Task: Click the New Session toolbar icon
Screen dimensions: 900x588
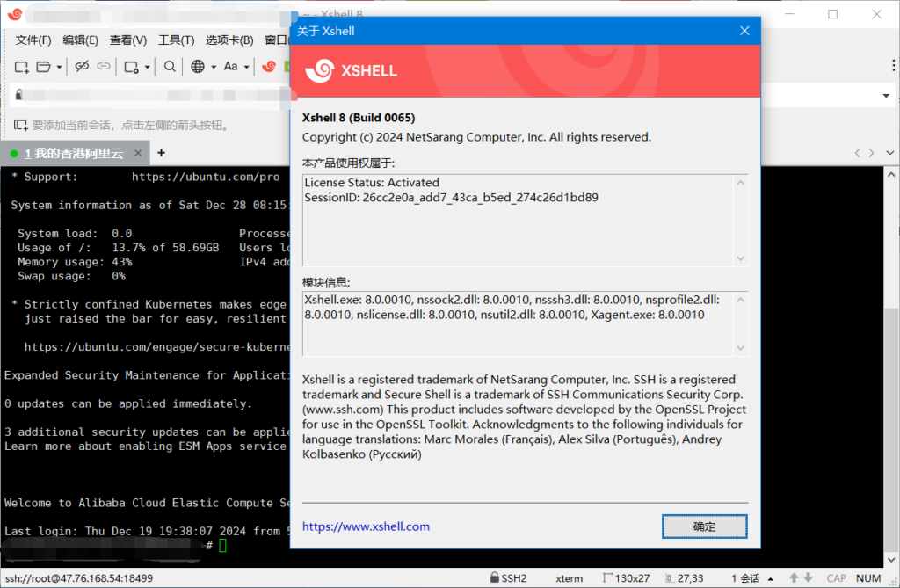Action: point(21,67)
